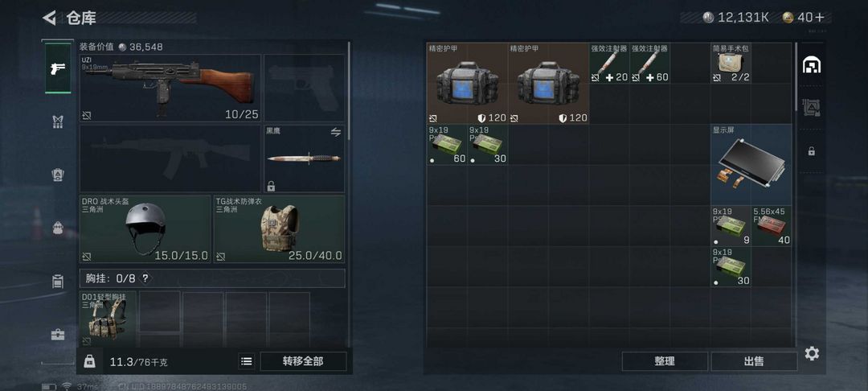Select the DRO 战术头盔 helmet slot
The height and width of the screenshot is (391, 868).
pos(145,228)
